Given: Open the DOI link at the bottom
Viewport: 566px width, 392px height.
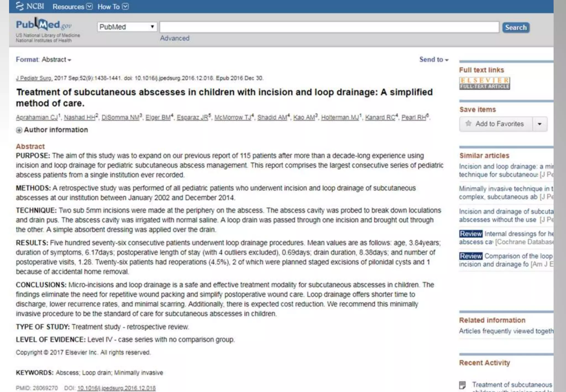Looking at the screenshot, I should point(116,388).
